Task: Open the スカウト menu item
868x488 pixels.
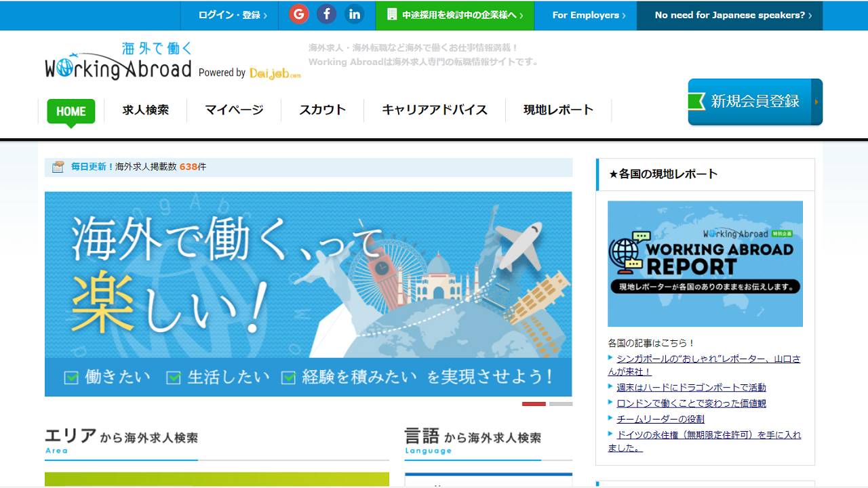Action: (x=323, y=110)
